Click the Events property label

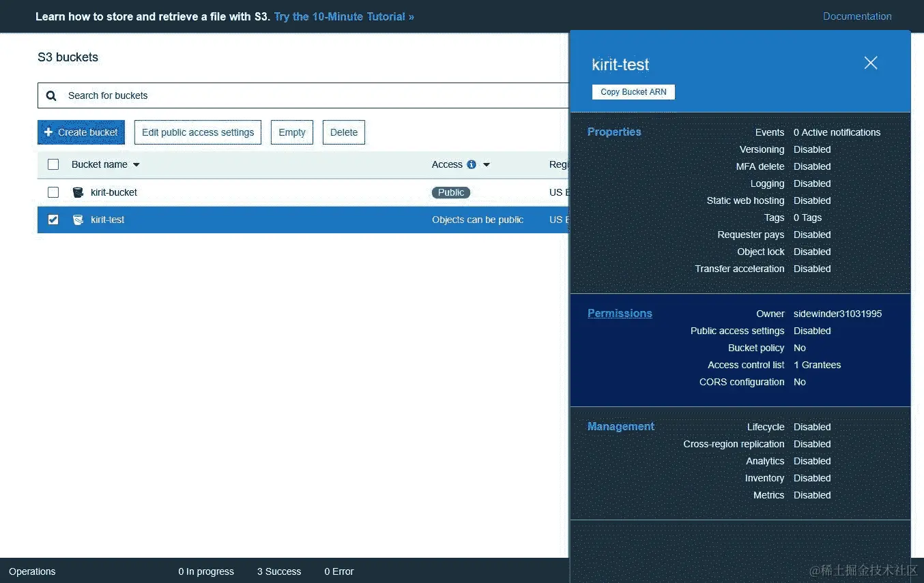(x=770, y=132)
